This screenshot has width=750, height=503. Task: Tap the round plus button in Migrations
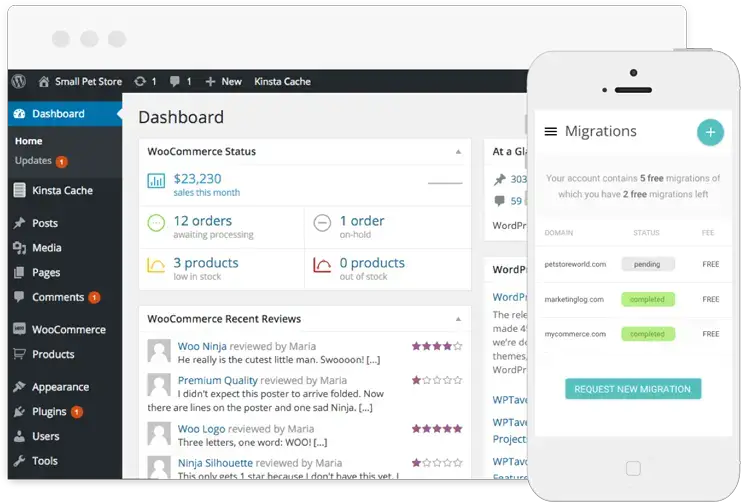(710, 132)
